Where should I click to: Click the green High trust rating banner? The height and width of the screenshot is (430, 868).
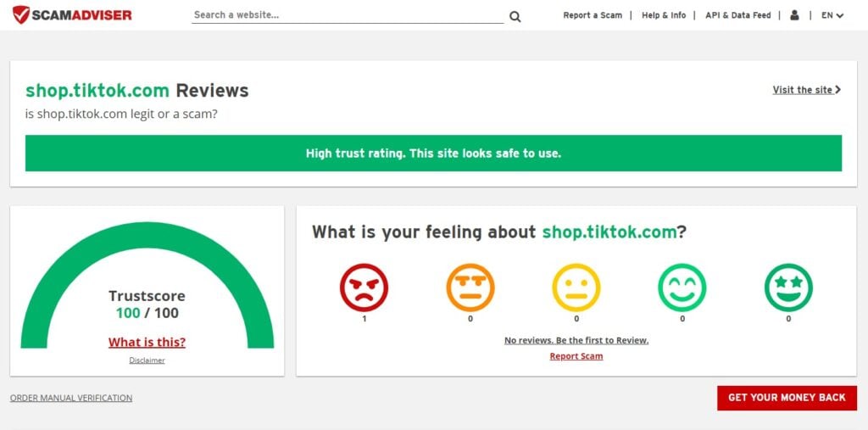tap(433, 154)
